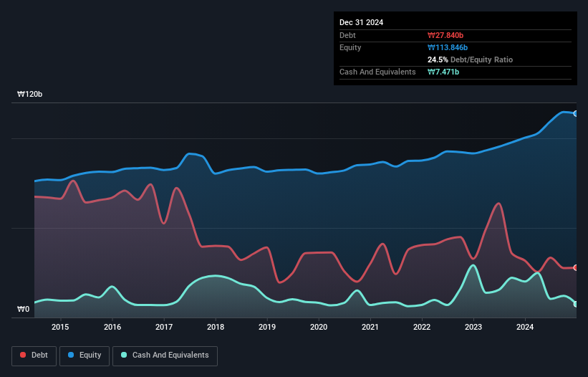Select the Equity endpoint marker at Dec 2024
Viewport: 588px width, 377px height.
tap(576, 114)
